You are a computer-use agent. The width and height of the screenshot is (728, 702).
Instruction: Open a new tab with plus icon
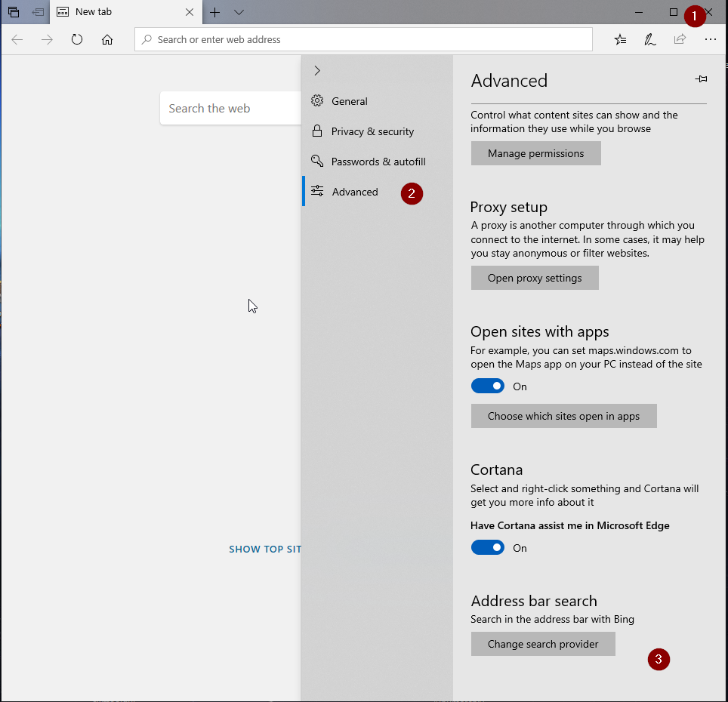214,12
